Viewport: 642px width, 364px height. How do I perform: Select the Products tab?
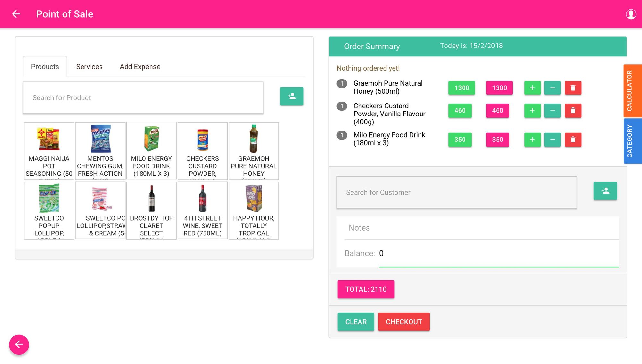coord(45,66)
